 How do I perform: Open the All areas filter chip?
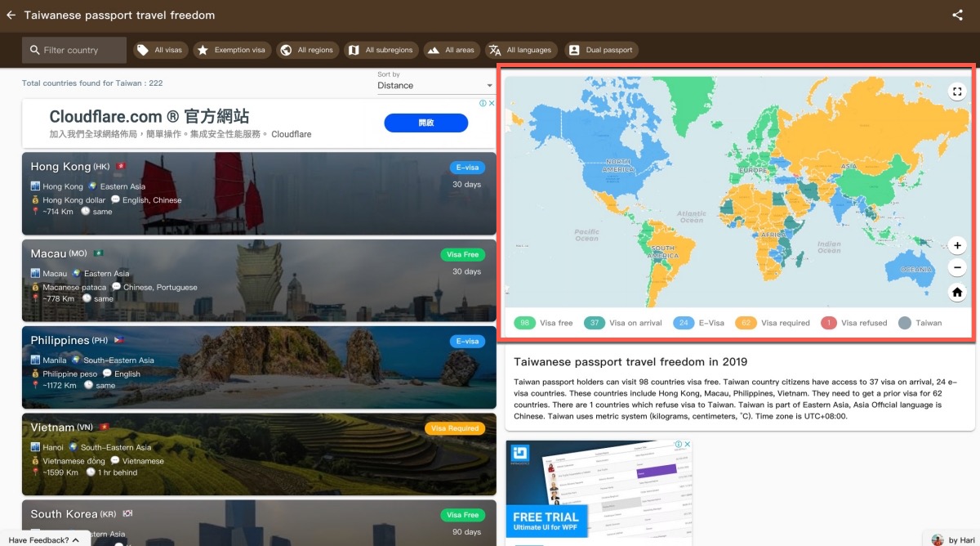point(452,50)
